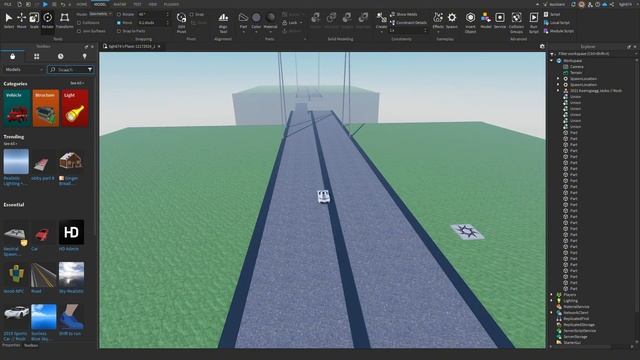
Task: Switch to the AVATAR ribbon tab
Action: pos(120,4)
